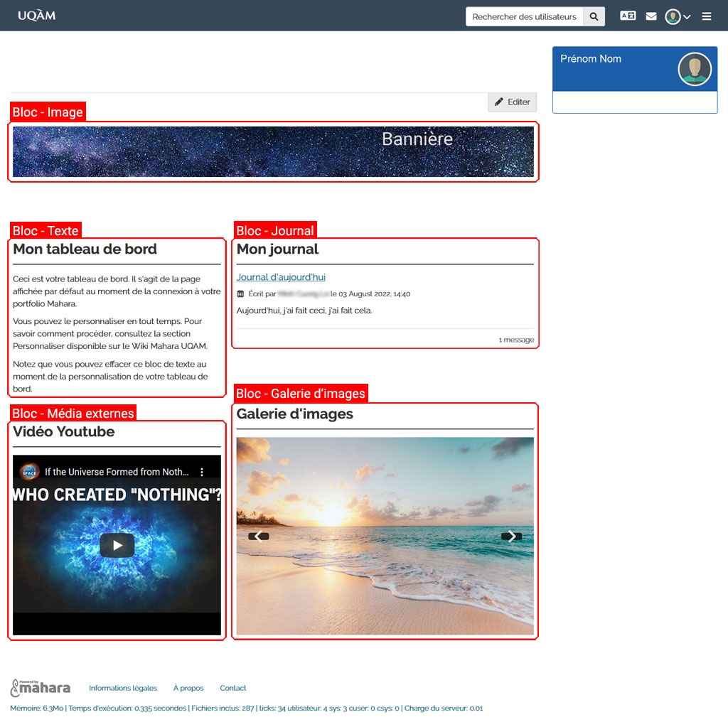This screenshot has width=728, height=722.
Task: Click the profile picture in Prénom Nom card
Action: [695, 69]
